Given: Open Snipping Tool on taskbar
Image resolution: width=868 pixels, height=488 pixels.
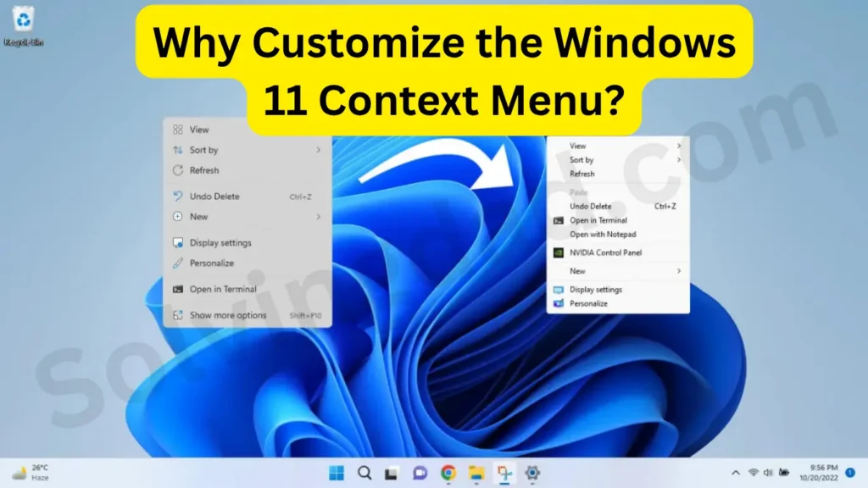Looking at the screenshot, I should [x=504, y=473].
